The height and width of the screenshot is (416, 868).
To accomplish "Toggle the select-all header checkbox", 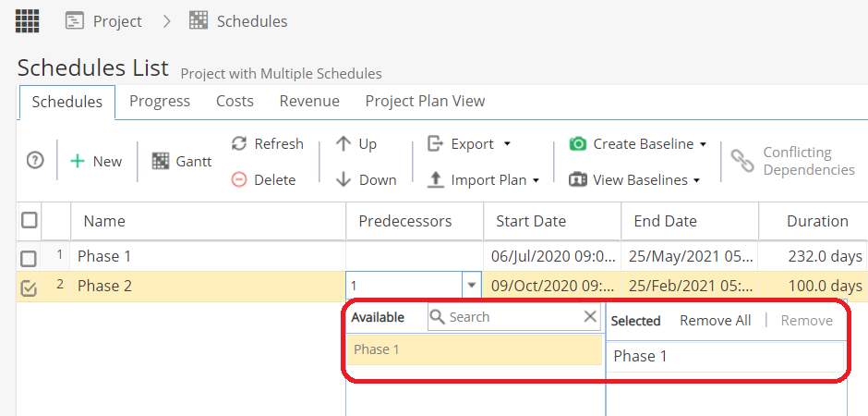I will tap(30, 220).
